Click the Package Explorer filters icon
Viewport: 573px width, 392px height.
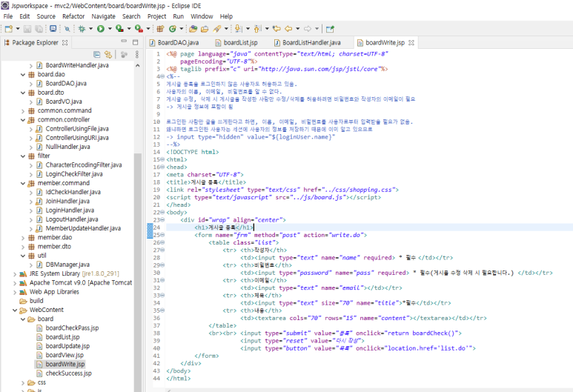click(x=125, y=54)
